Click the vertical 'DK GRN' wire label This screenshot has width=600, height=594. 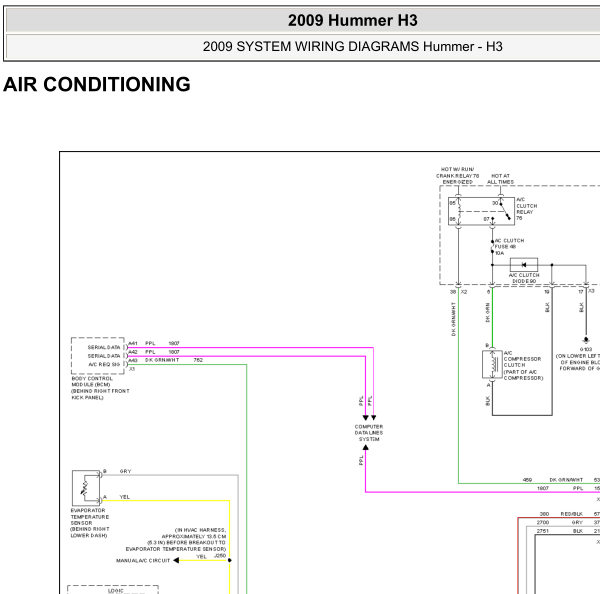[x=488, y=313]
